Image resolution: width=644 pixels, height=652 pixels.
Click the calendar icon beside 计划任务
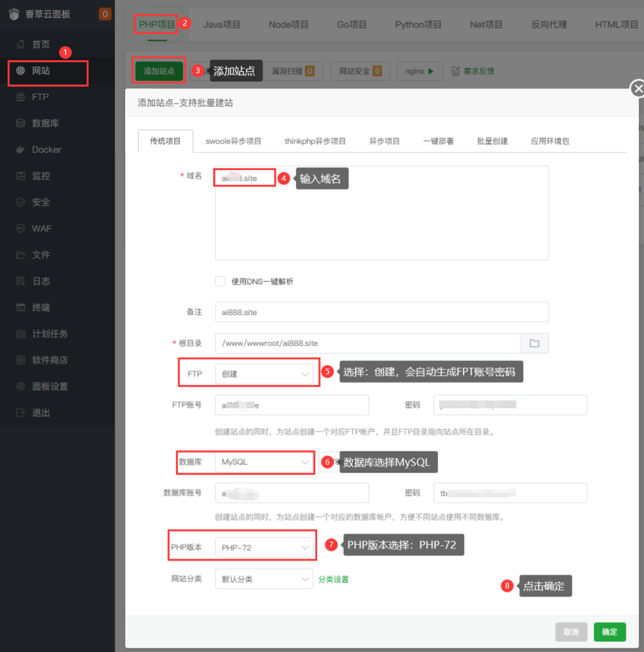pos(21,334)
